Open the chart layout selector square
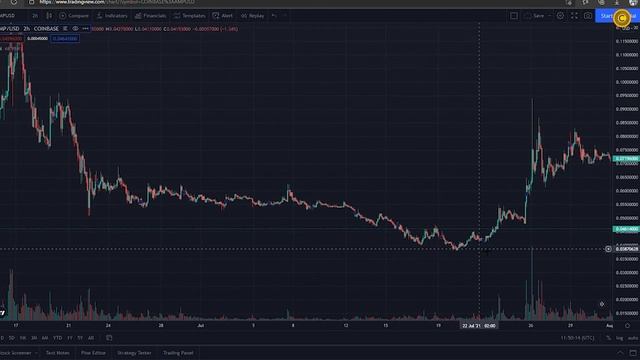Image resolution: width=640 pixels, height=360 pixels. click(514, 16)
